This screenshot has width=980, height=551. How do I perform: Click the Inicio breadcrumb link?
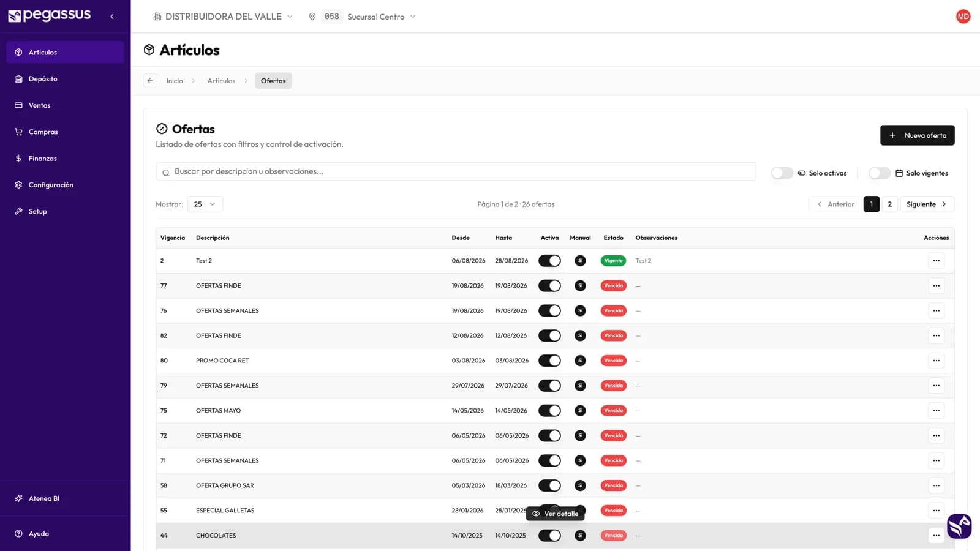tap(175, 81)
